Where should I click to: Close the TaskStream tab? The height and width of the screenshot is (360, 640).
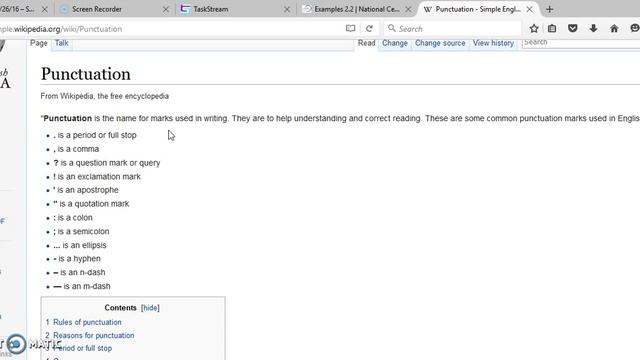[287, 9]
